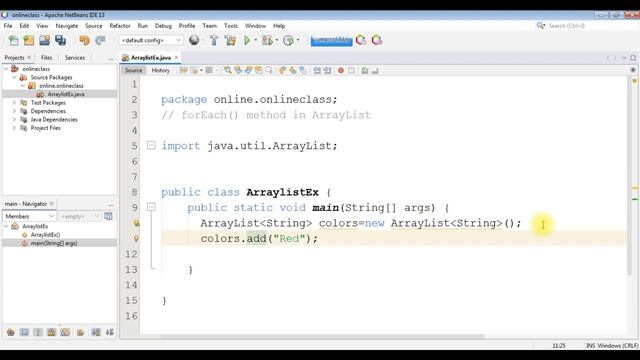Screen dimensions: 640x360
Task: Toggle Show Inherited Members in Navigator
Action: (x=11, y=332)
